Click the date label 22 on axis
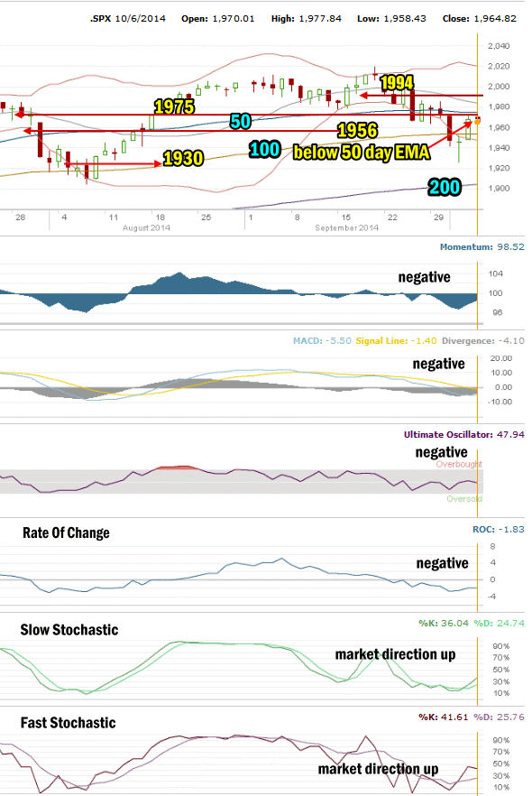532x796 pixels. point(392,218)
